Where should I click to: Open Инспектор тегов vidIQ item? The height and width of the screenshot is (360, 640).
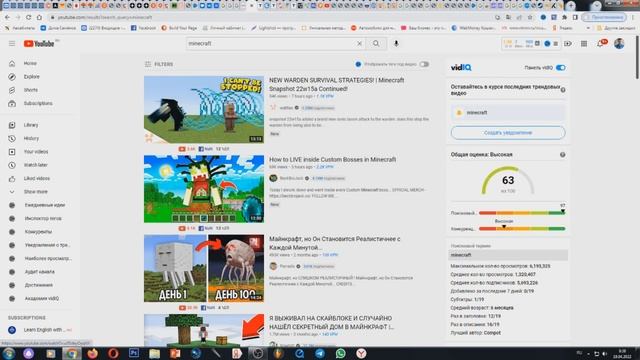coord(43,218)
